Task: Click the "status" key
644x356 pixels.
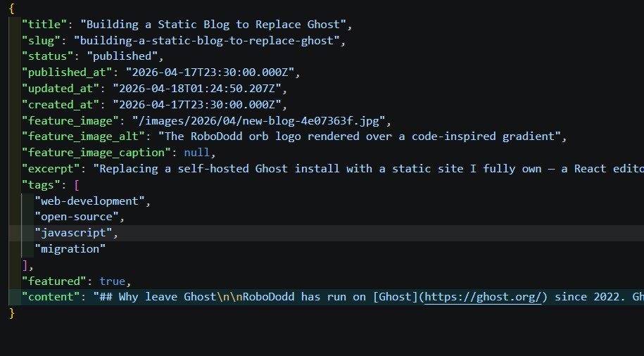Action: 48,56
